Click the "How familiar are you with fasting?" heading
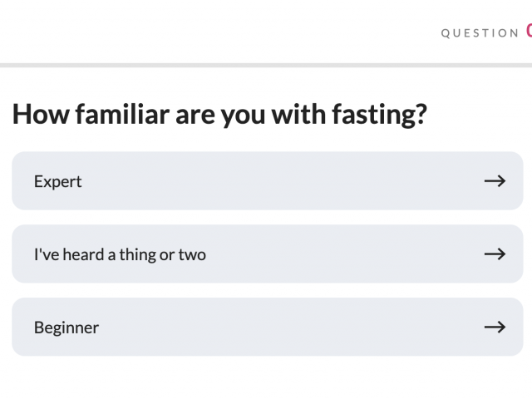Image resolution: width=532 pixels, height=399 pixels. (x=219, y=115)
